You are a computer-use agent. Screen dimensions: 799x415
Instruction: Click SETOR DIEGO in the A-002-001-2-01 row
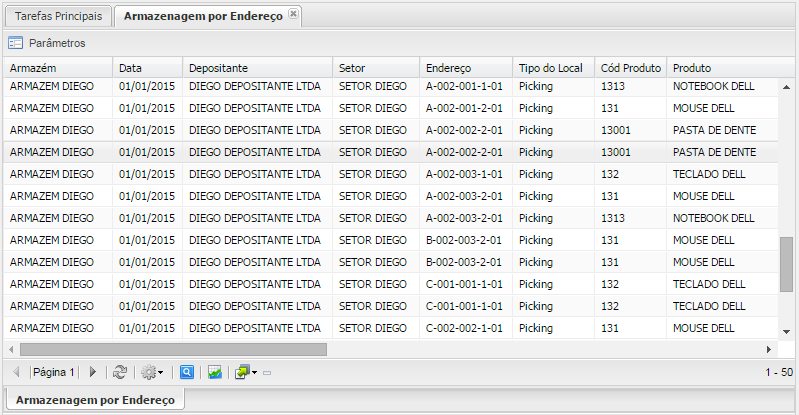coord(373,108)
